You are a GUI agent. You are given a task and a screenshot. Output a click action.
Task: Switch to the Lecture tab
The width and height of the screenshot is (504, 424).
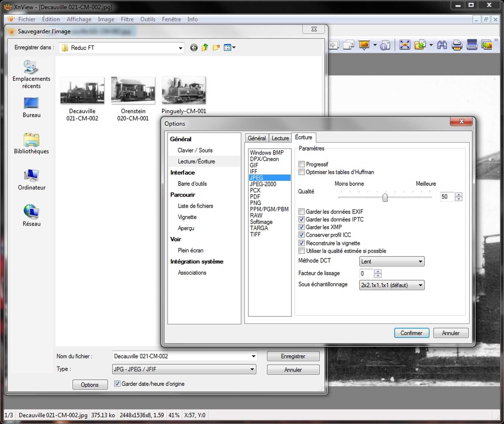tap(280, 138)
